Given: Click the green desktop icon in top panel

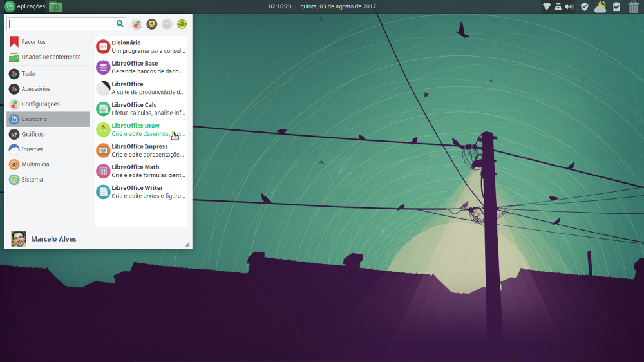Looking at the screenshot, I should coord(55,6).
